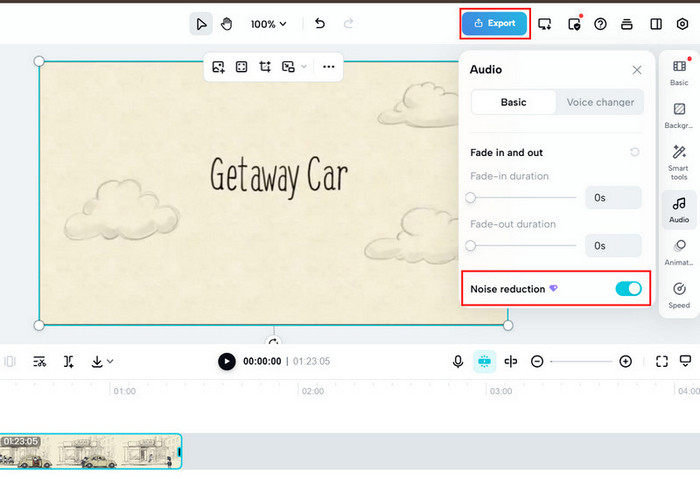This screenshot has height=479, width=700.
Task: Close the Audio panel
Action: tap(637, 70)
